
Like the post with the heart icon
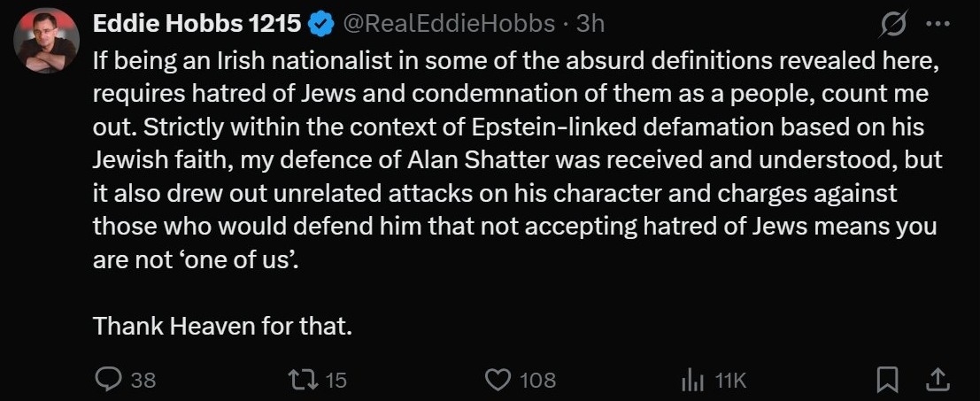pos(500,380)
